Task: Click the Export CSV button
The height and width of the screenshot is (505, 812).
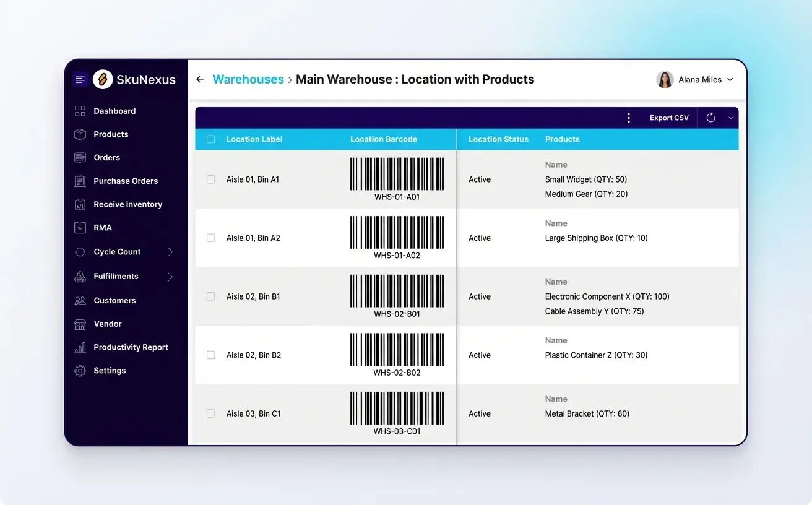Action: point(668,118)
